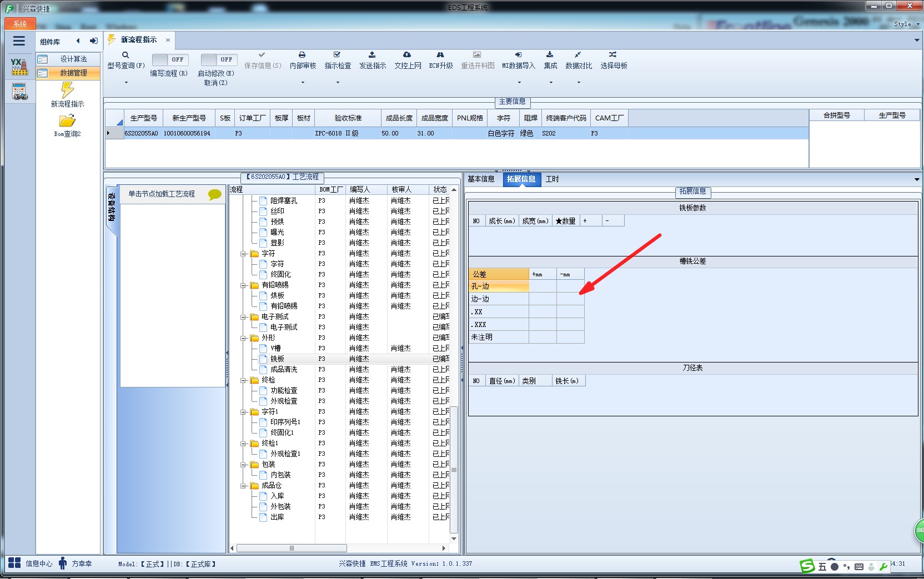Click the 边-边 -mm tolerance cell
The height and width of the screenshot is (579, 924).
[x=570, y=299]
